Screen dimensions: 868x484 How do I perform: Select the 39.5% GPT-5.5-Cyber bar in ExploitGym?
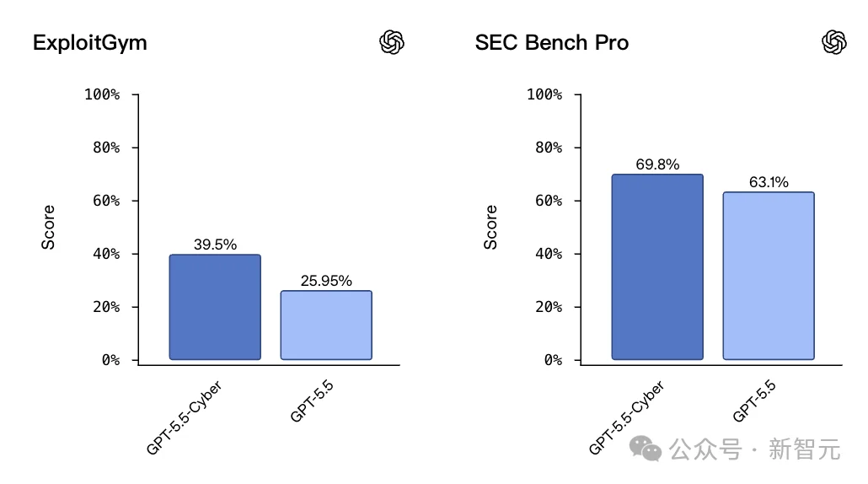[215, 307]
